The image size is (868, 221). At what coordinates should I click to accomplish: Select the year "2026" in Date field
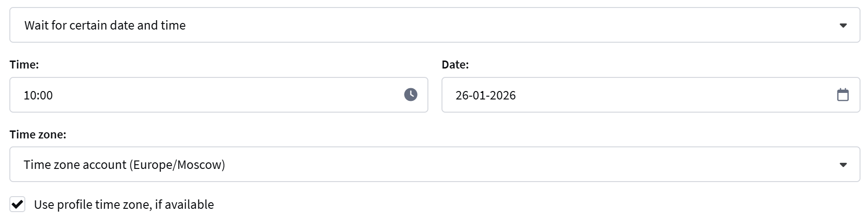502,95
